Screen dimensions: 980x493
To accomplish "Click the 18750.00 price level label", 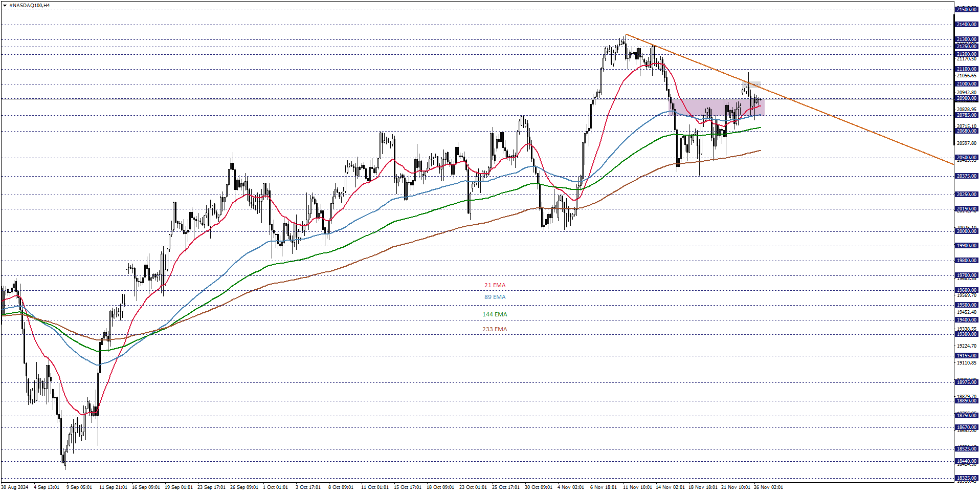I will pyautogui.click(x=966, y=416).
